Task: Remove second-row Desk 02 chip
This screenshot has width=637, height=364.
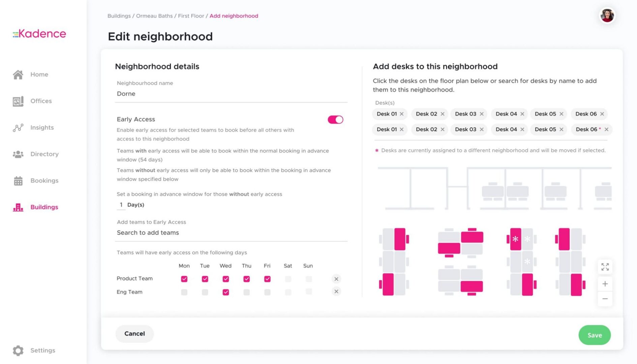Action: click(442, 129)
